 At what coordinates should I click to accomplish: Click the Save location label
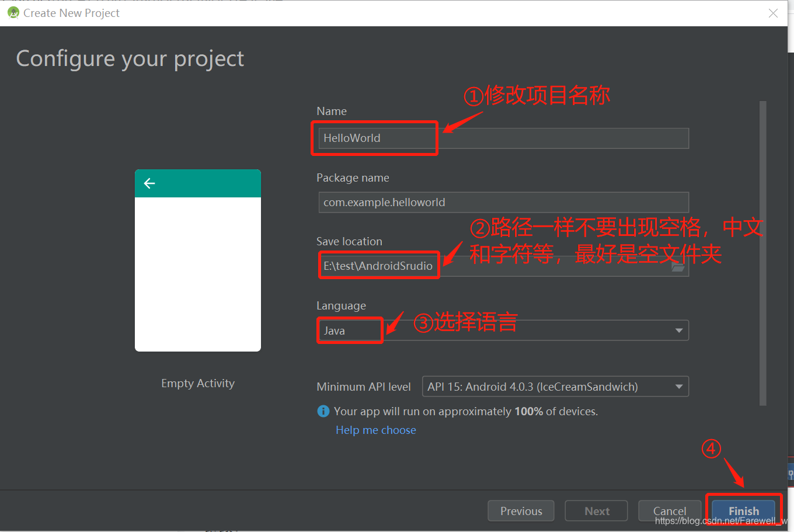(349, 241)
